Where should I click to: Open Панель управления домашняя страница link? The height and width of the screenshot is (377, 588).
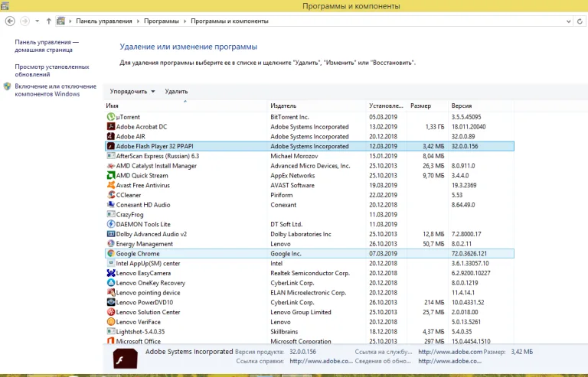47,46
